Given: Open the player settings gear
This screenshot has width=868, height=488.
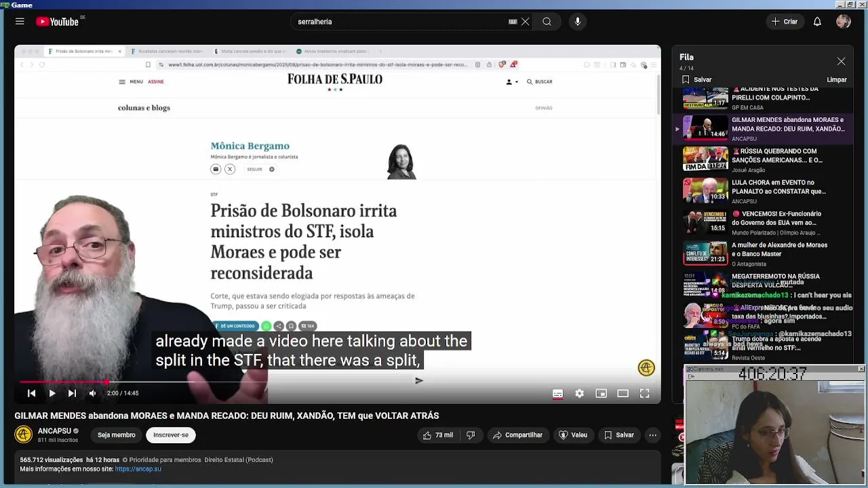Looking at the screenshot, I should point(579,393).
